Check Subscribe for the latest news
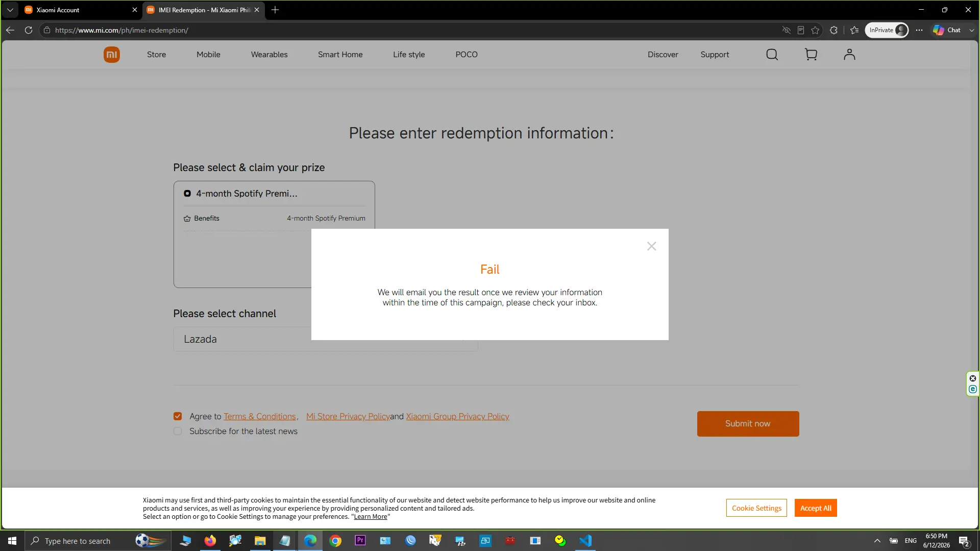980x551 pixels. point(178,431)
